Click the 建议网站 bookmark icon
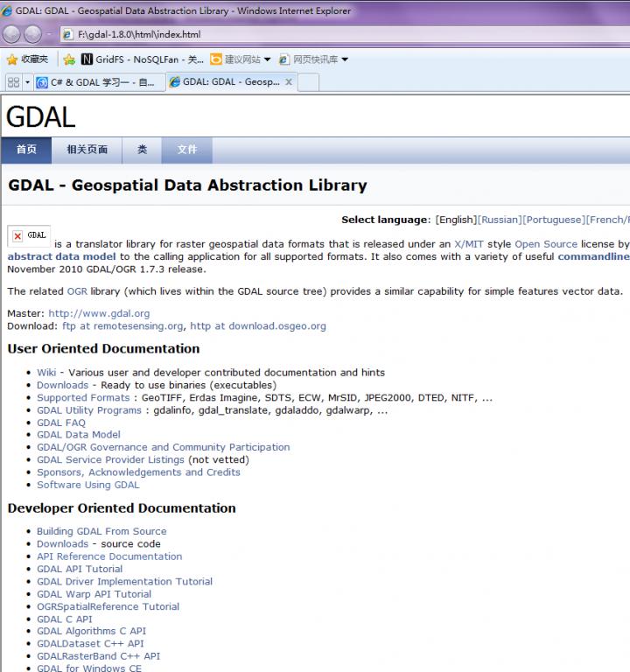Screen dimensions: 630x672 pyautogui.click(x=216, y=59)
